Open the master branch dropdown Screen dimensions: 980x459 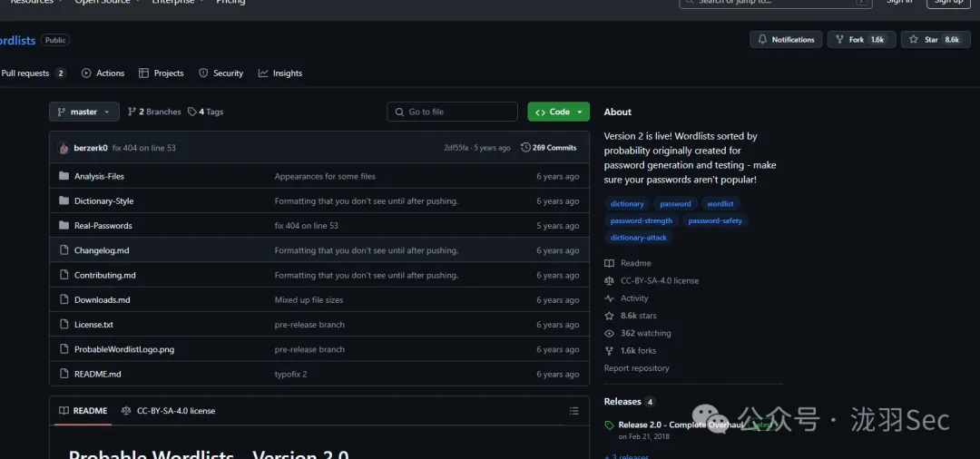[83, 112]
